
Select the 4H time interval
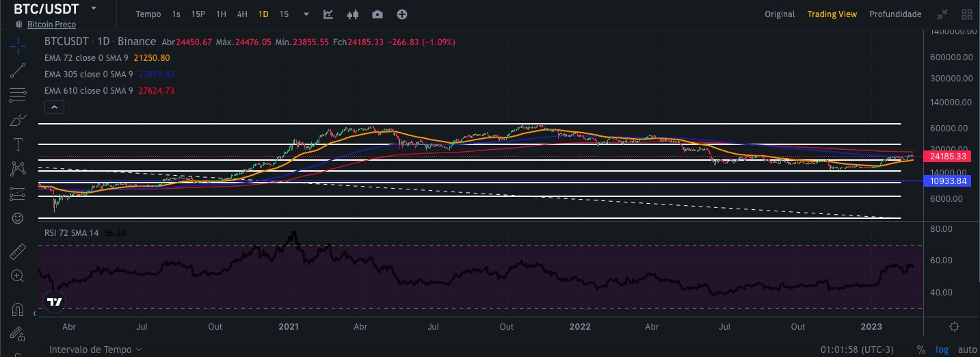[242, 14]
